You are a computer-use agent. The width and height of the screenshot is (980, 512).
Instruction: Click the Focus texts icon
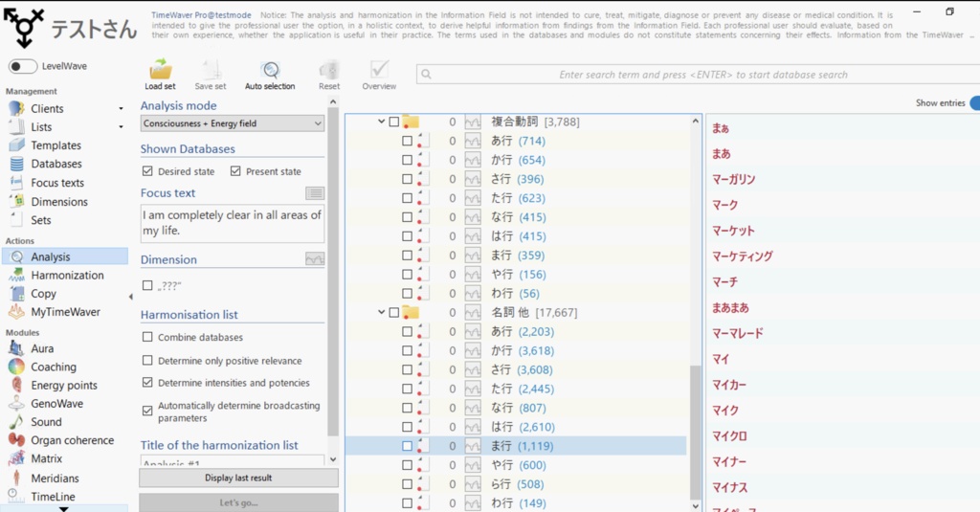17,183
